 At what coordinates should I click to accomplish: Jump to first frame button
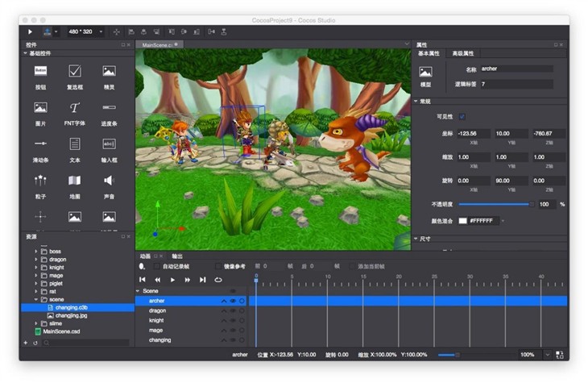pos(142,280)
